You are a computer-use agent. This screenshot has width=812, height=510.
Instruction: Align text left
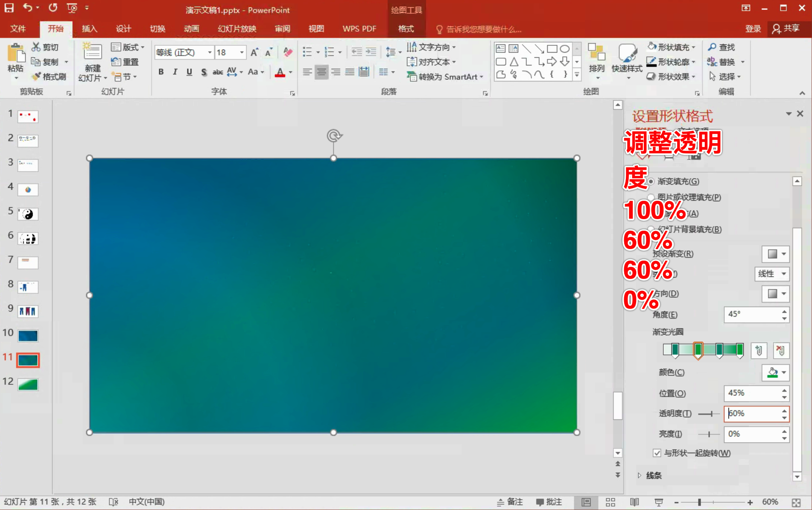[x=307, y=72]
